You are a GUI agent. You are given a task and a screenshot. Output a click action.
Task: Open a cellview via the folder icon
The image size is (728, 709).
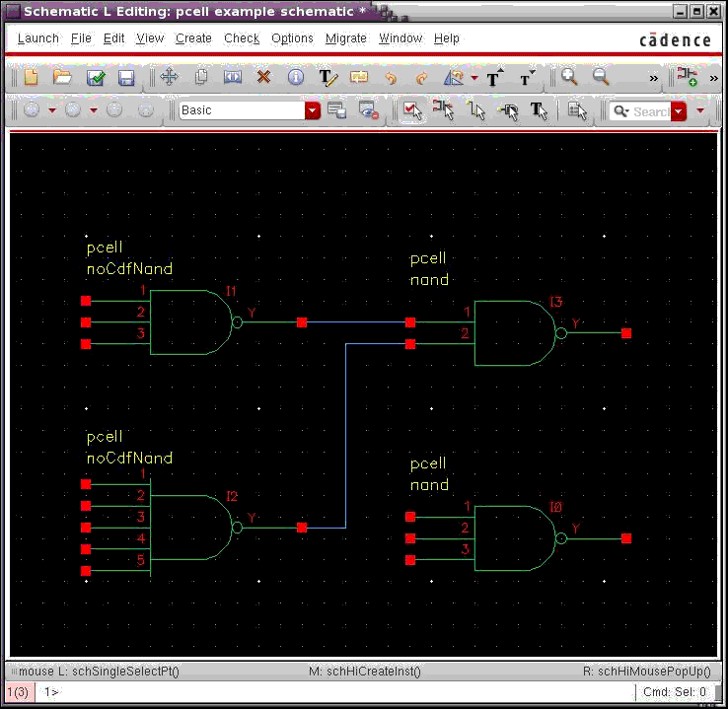(x=62, y=77)
